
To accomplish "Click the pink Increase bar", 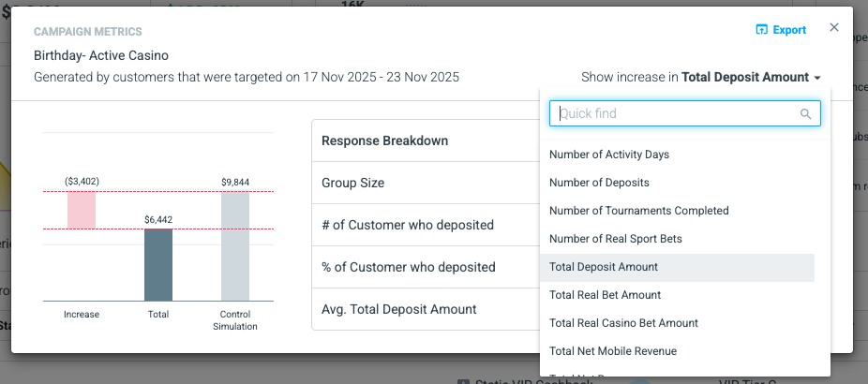I will click(82, 210).
